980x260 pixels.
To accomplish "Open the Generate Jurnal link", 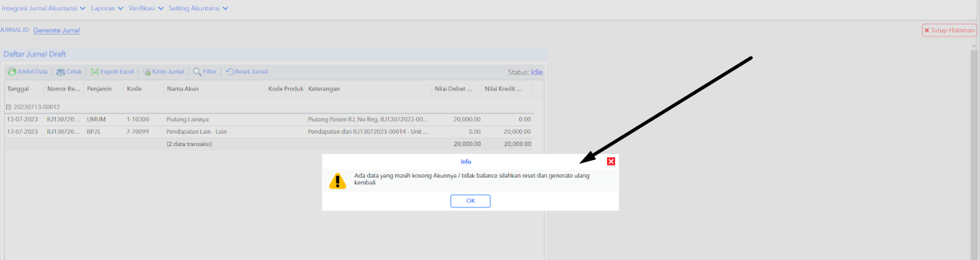I will [57, 30].
